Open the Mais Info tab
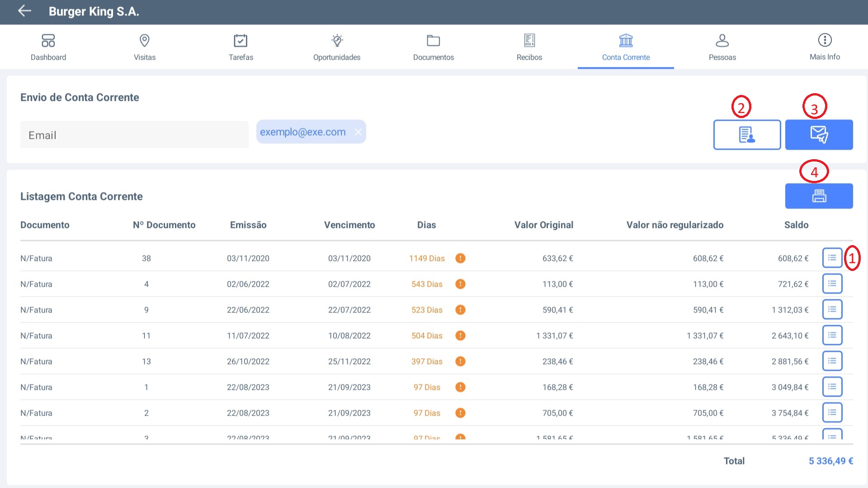 (825, 47)
